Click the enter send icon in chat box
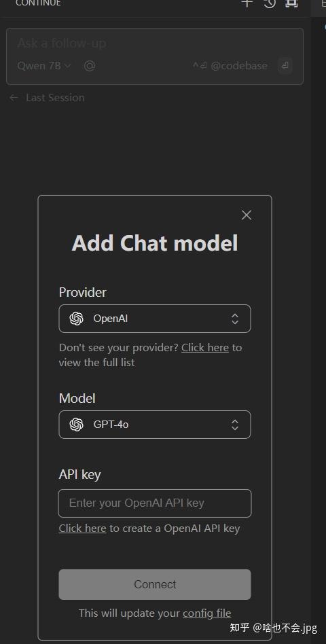326x644 pixels. pos(285,65)
